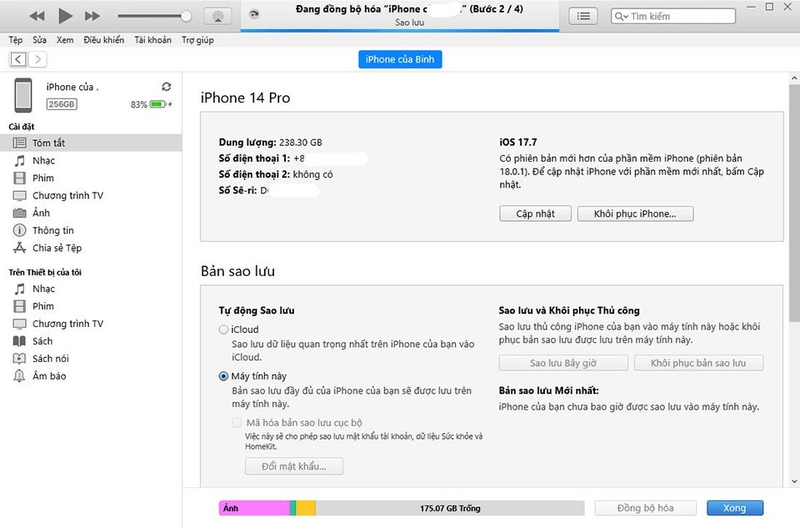Click the 175.07 GB Trống free space bar
The width and height of the screenshot is (800, 528).
(x=450, y=508)
